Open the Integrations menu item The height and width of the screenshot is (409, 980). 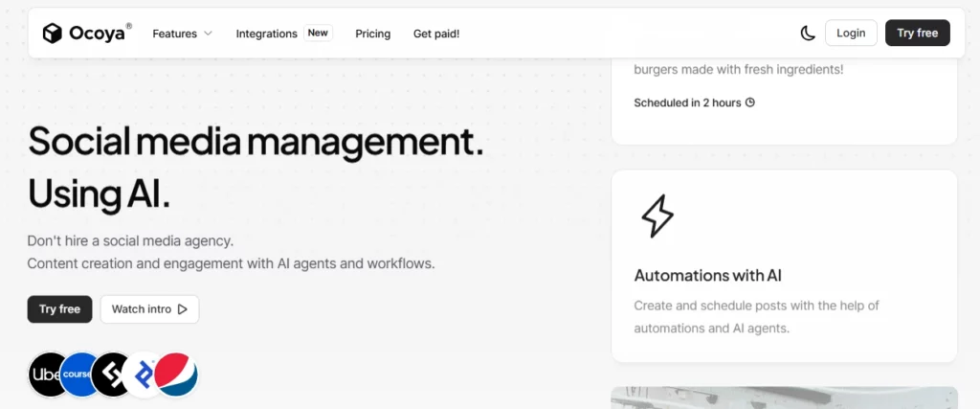[x=267, y=34]
